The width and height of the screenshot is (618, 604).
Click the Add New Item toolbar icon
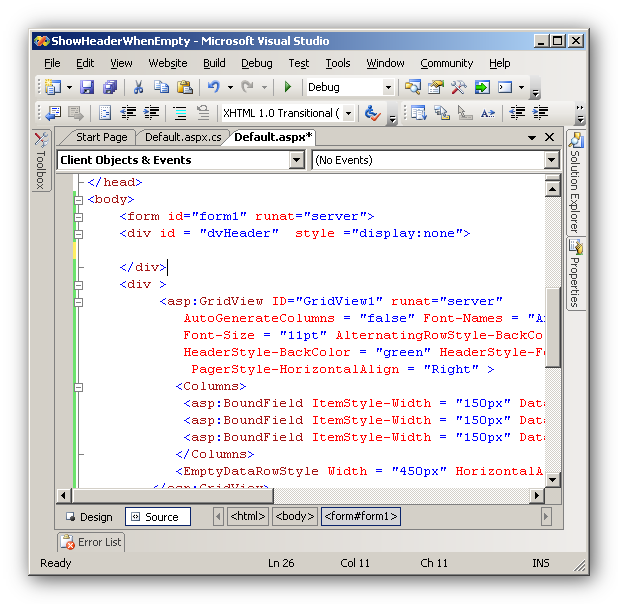pos(53,87)
